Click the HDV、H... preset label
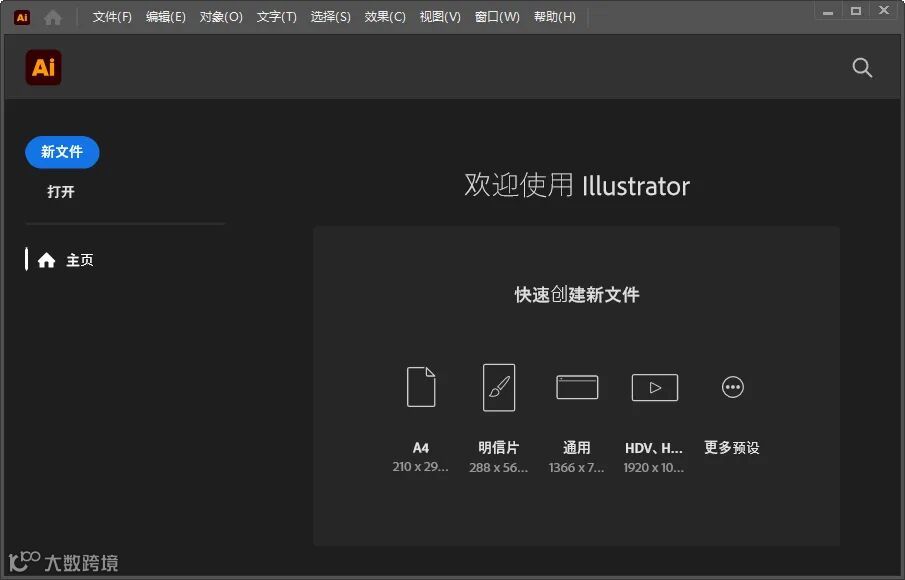This screenshot has height=580, width=905. (654, 448)
